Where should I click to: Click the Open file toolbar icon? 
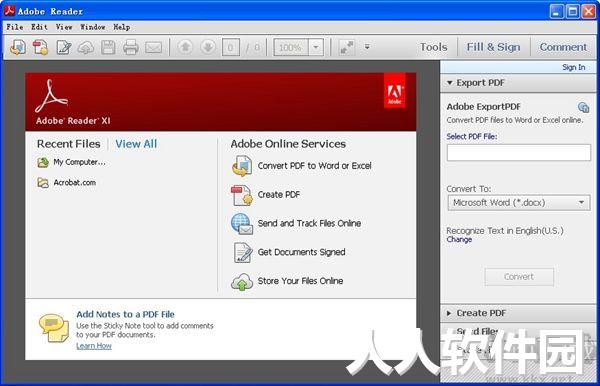18,47
